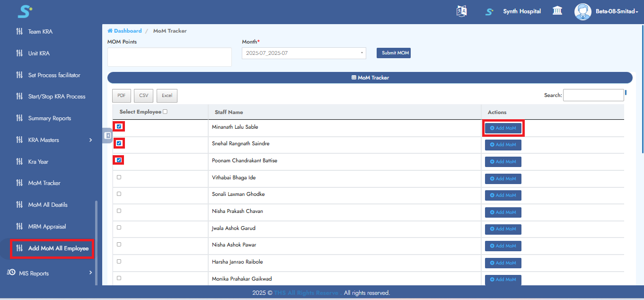
Task: Click the language translation icon in header
Action: tap(461, 10)
